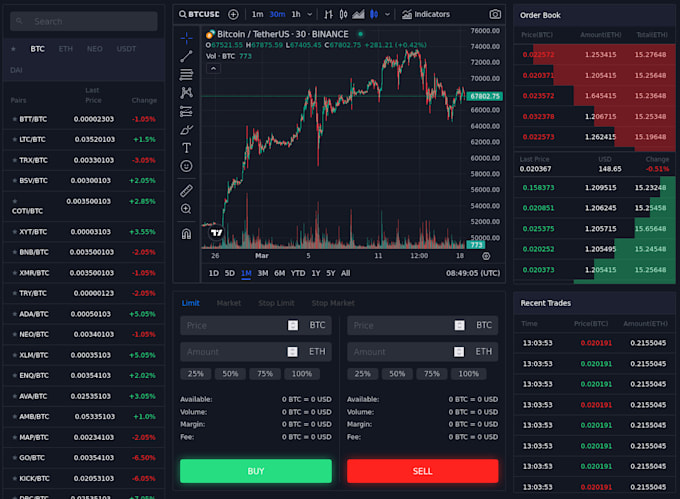Click the green BUY button
This screenshot has height=499, width=680.
pos(256,471)
